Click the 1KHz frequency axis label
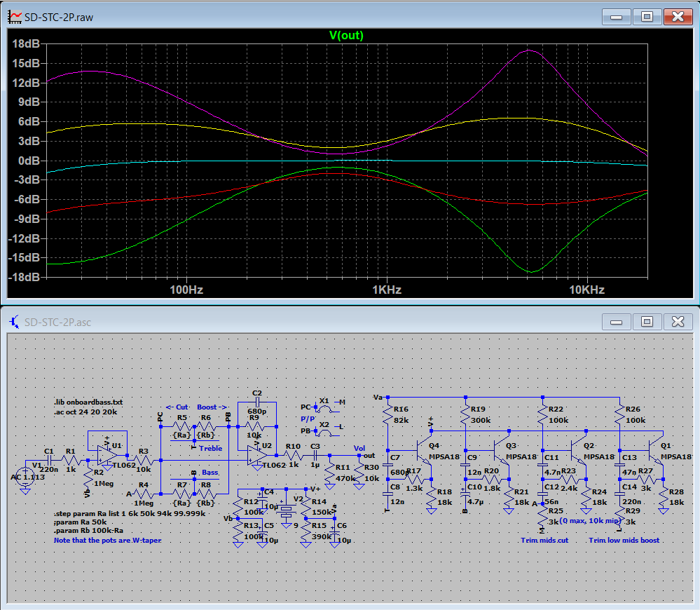 (387, 290)
